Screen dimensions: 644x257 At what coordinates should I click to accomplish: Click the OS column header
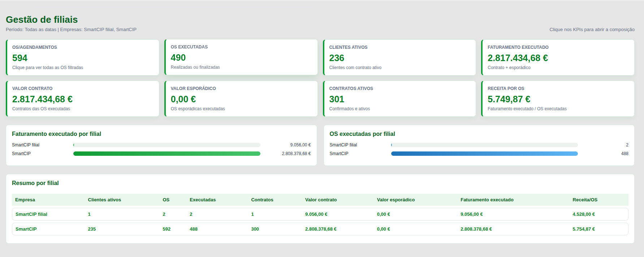coord(166,200)
